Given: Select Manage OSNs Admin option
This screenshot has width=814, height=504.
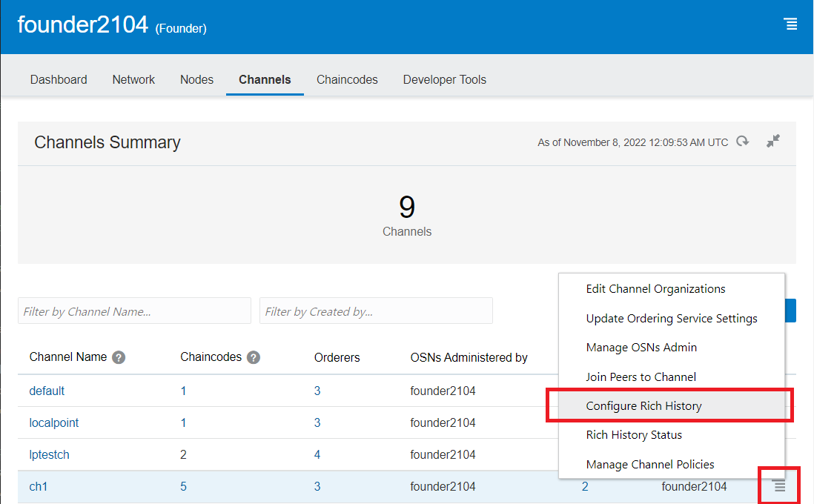Looking at the screenshot, I should (x=641, y=347).
